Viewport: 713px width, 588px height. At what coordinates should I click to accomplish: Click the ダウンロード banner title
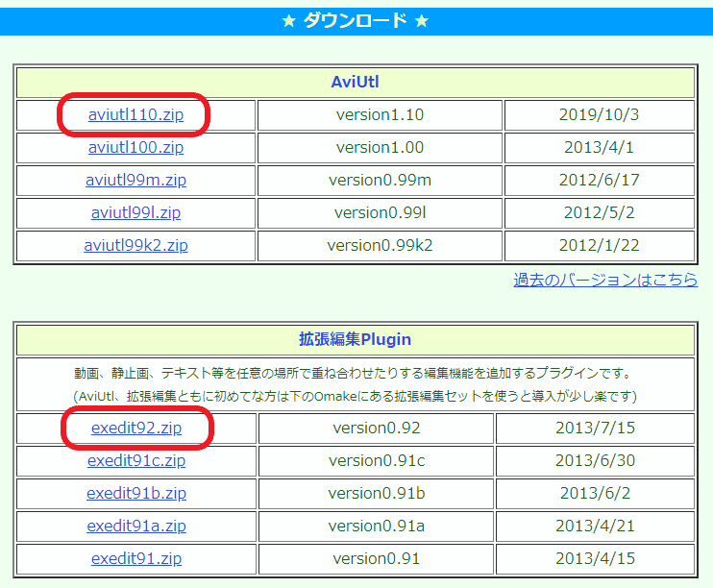[356, 21]
